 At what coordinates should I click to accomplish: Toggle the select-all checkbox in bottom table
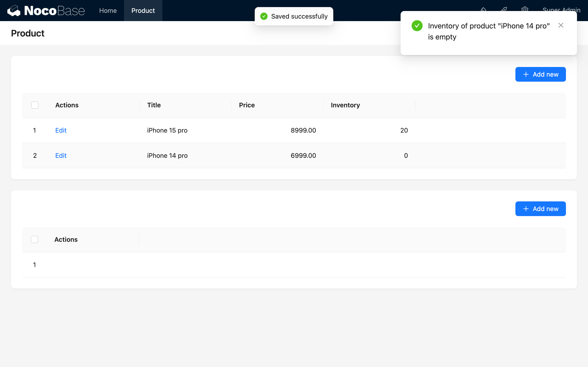click(x=34, y=239)
